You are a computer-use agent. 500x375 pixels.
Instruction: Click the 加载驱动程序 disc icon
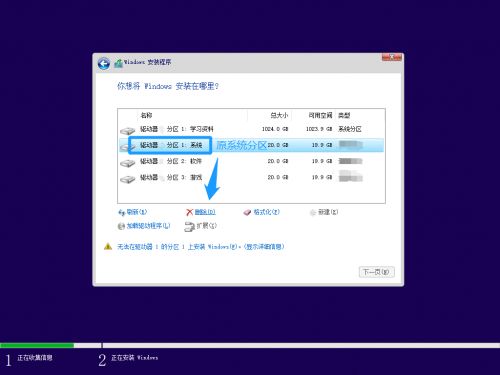pyautogui.click(x=121, y=226)
